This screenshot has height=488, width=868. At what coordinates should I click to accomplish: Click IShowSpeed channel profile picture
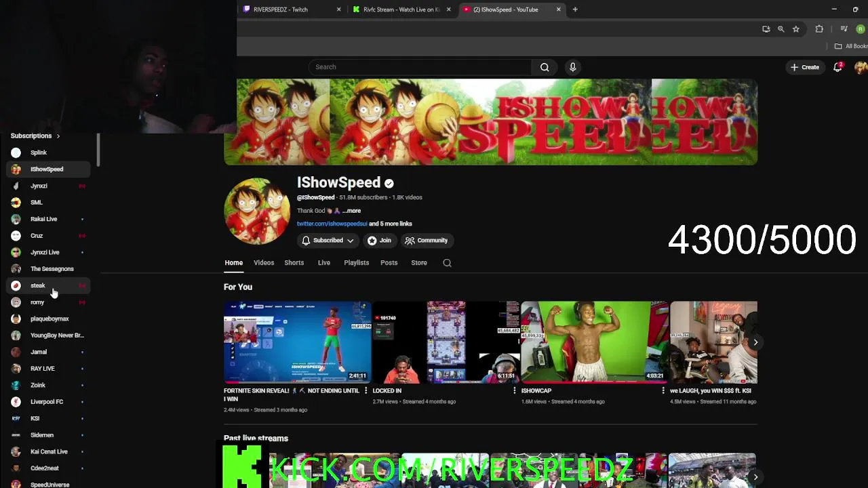(x=257, y=211)
